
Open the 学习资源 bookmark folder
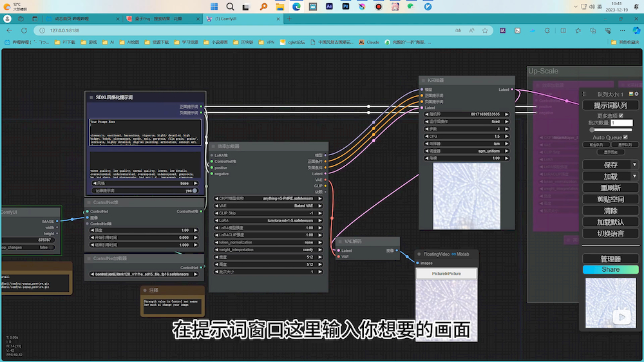click(187, 42)
